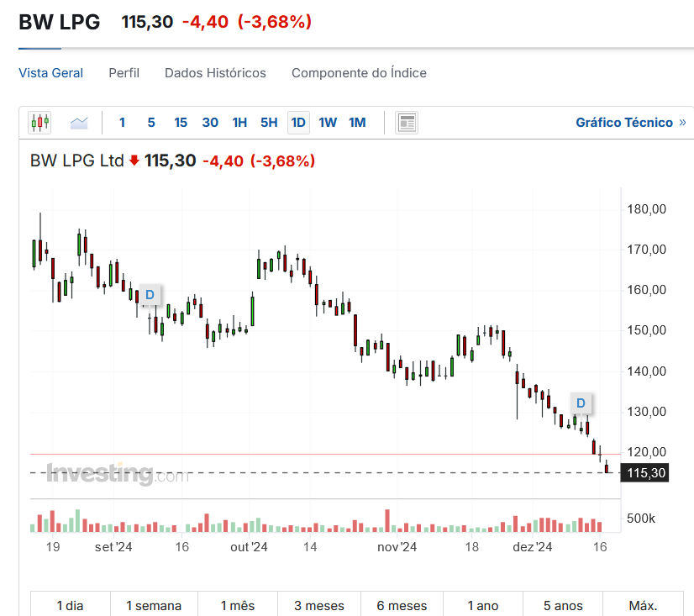Set chart range to 6 meses
694x616 pixels.
[402, 605]
